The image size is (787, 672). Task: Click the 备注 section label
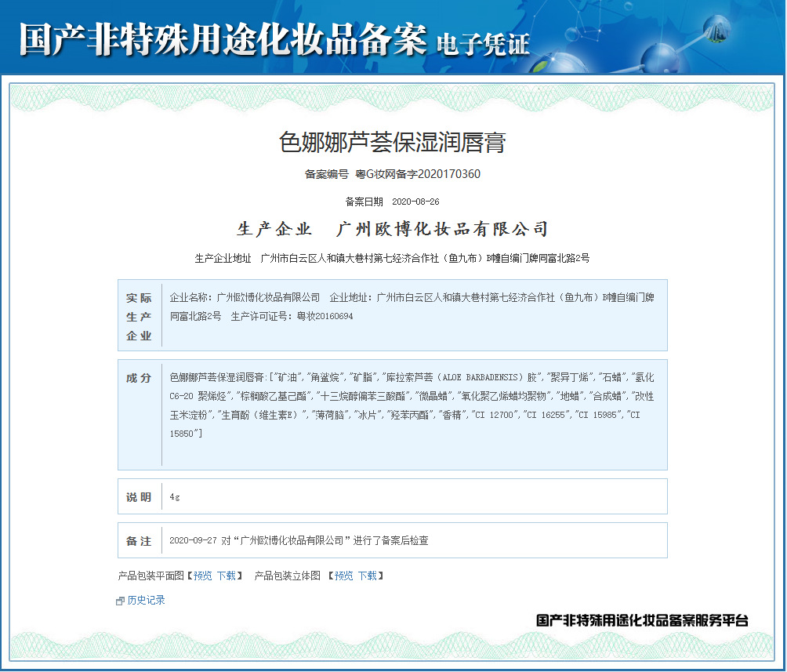click(139, 541)
